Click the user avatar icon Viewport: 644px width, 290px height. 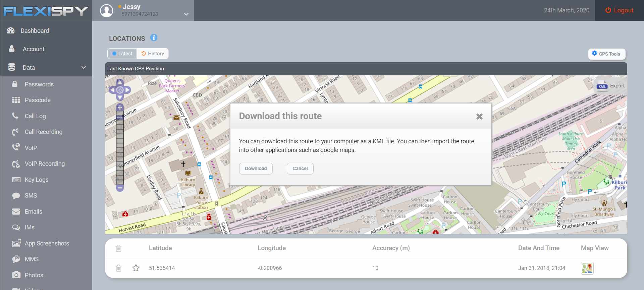point(107,10)
